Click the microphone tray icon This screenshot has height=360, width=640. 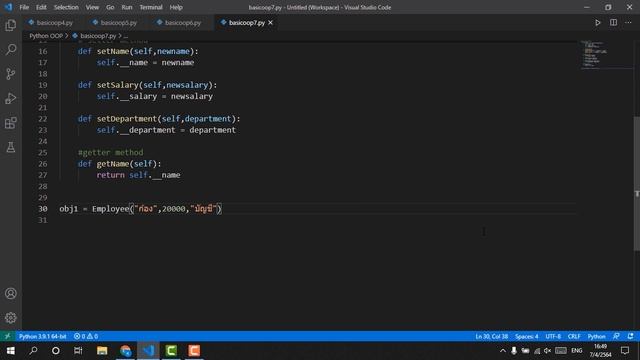pos(514,351)
